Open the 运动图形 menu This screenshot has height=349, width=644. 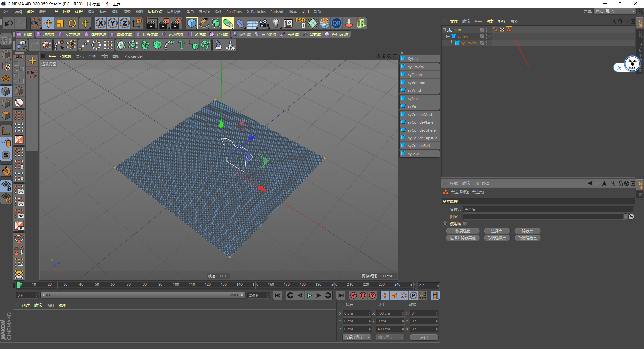pos(174,12)
